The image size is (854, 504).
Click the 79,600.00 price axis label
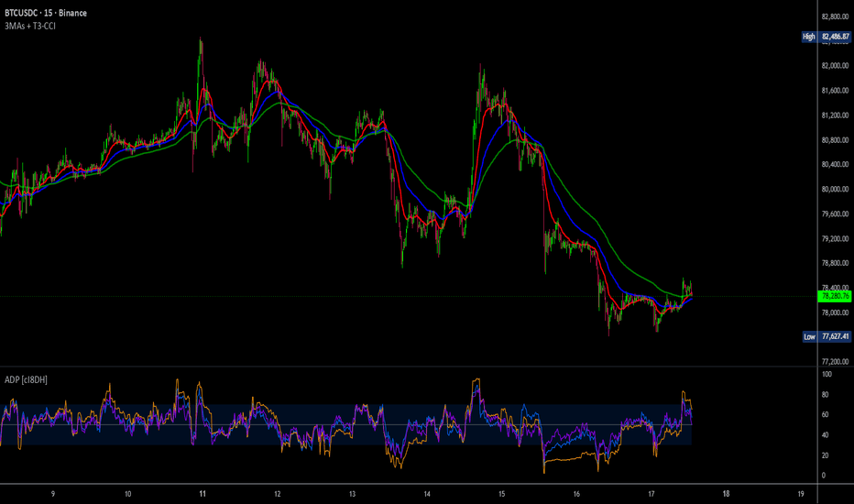(x=835, y=214)
